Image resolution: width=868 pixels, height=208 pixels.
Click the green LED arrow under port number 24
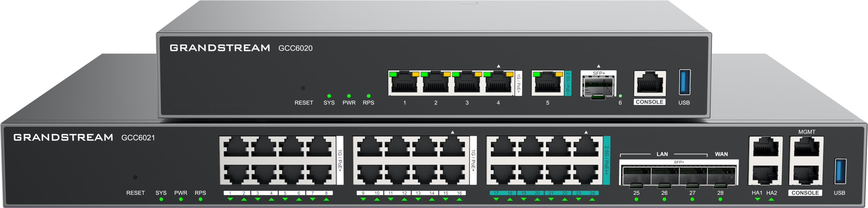click(x=592, y=199)
